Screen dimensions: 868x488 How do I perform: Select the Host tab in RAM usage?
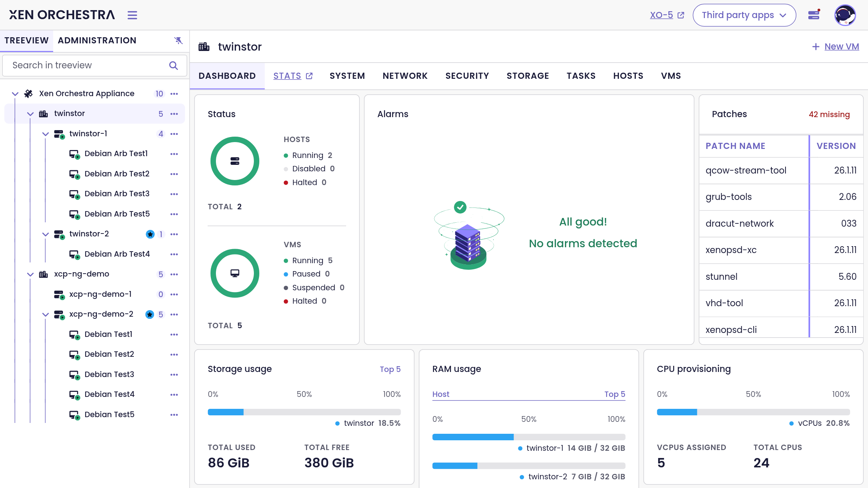(441, 394)
